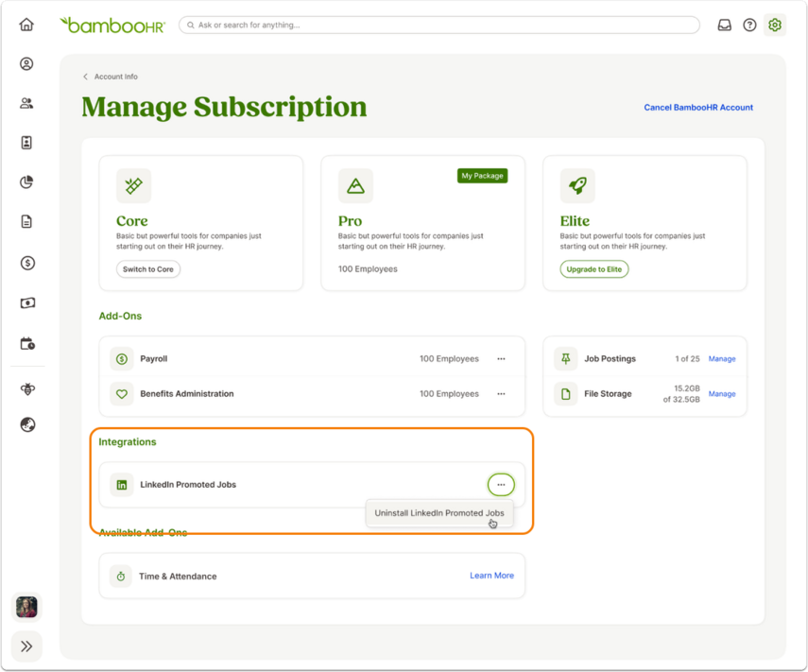Open the Home icon in sidebar
The height and width of the screenshot is (672, 808).
(x=26, y=25)
